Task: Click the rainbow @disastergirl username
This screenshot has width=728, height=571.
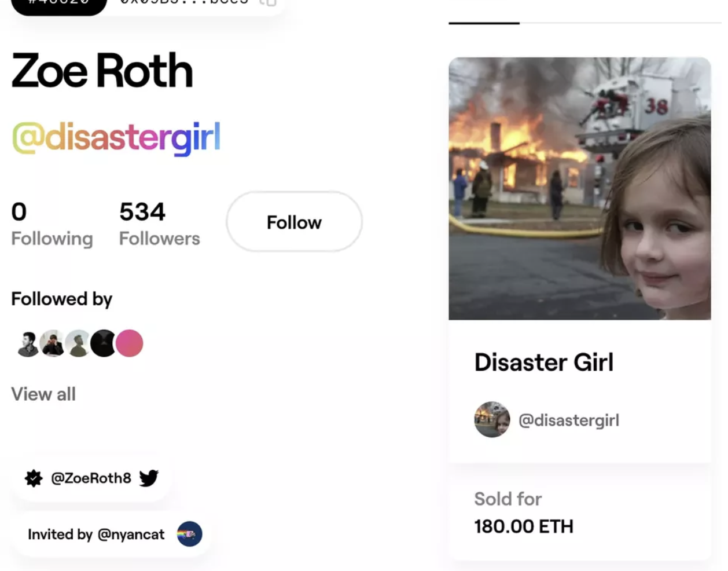Action: (x=116, y=138)
